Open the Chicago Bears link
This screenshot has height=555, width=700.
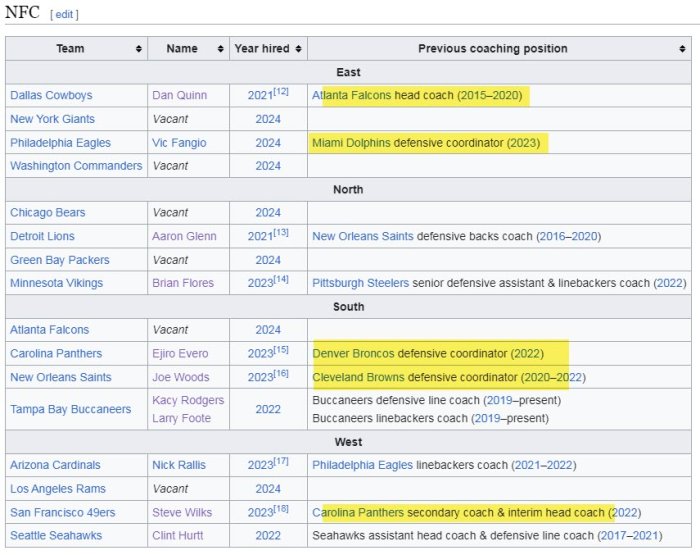point(47,212)
